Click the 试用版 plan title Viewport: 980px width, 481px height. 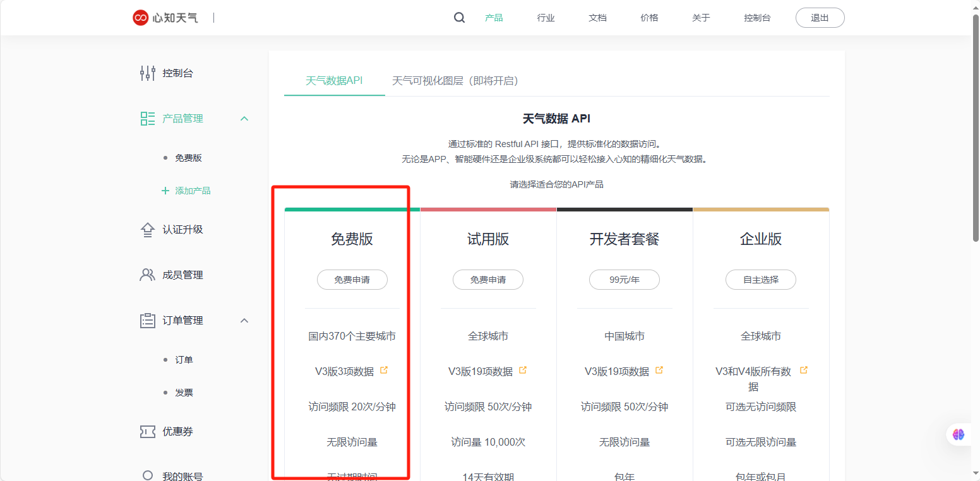pos(488,239)
